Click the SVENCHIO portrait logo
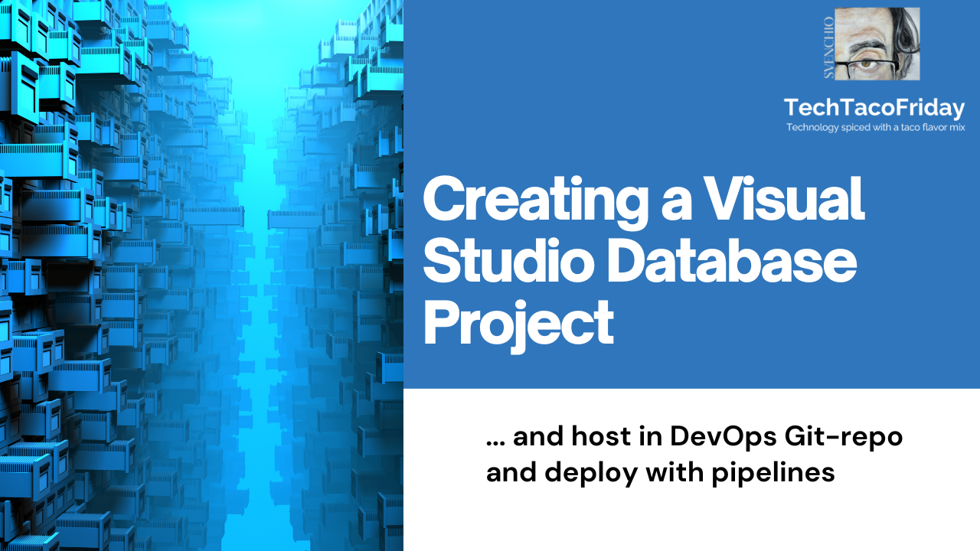 pos(877,44)
